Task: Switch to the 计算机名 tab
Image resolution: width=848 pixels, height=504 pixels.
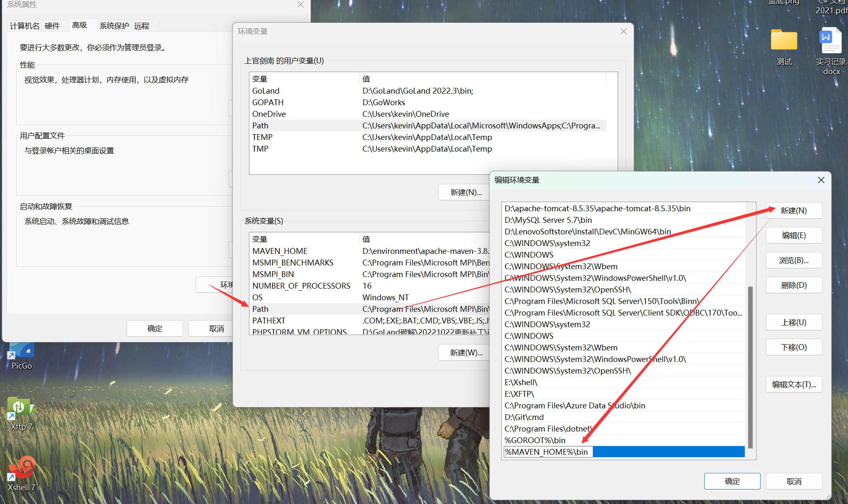Action: coord(24,26)
